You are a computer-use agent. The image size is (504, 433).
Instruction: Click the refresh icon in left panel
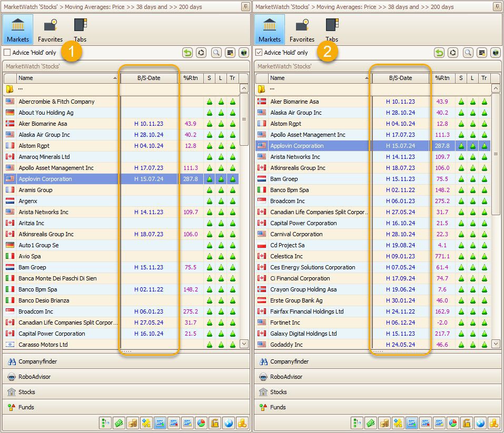(201, 53)
